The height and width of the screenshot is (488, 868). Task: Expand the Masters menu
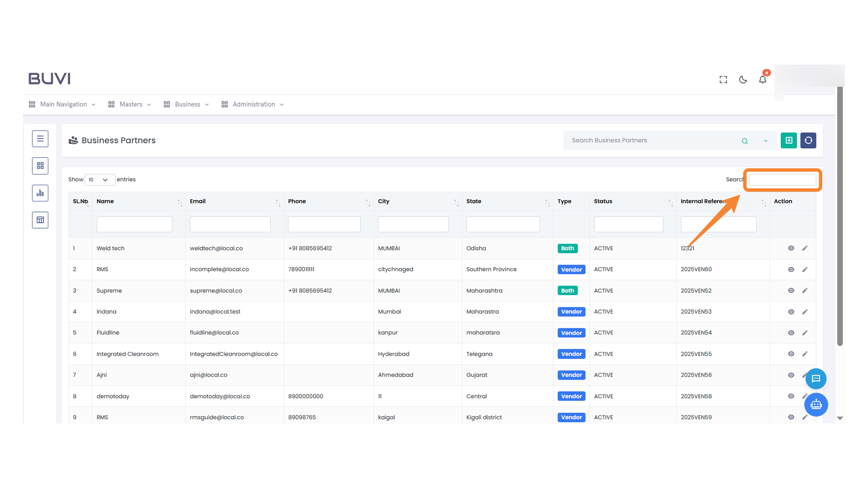click(x=130, y=104)
